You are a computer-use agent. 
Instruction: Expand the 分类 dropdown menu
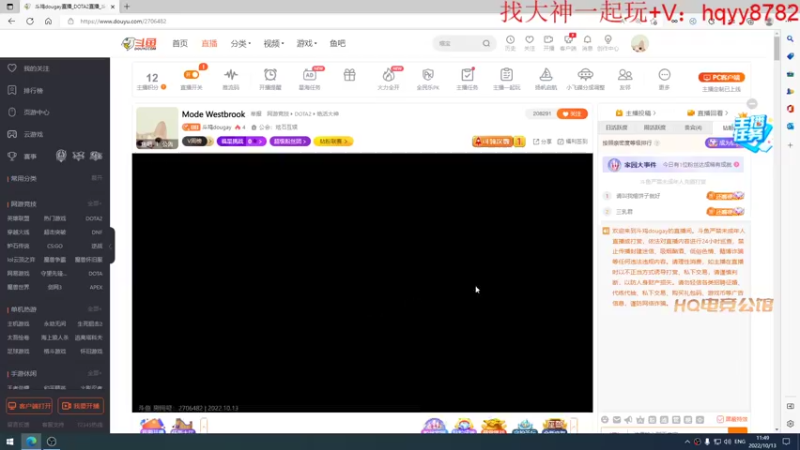tap(240, 43)
